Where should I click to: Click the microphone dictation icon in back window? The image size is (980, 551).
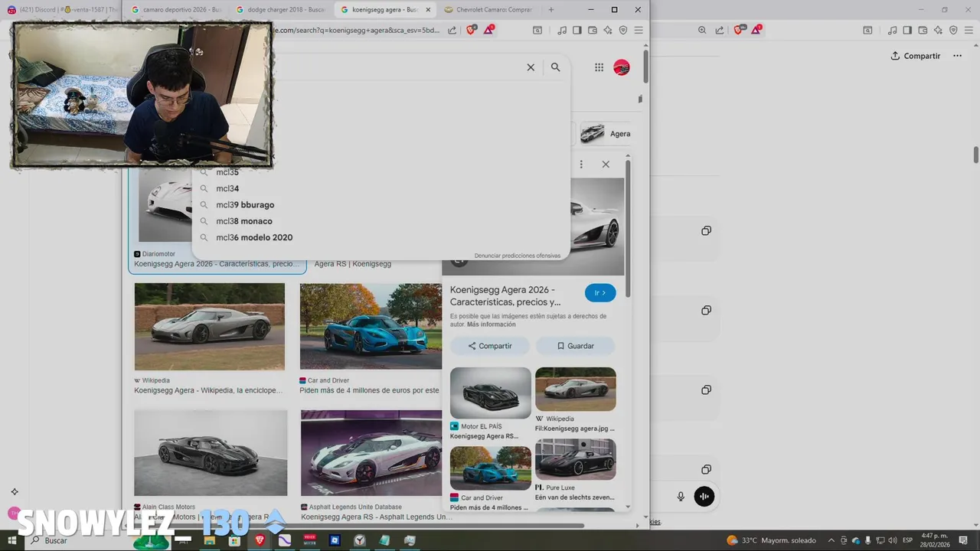[x=681, y=497]
